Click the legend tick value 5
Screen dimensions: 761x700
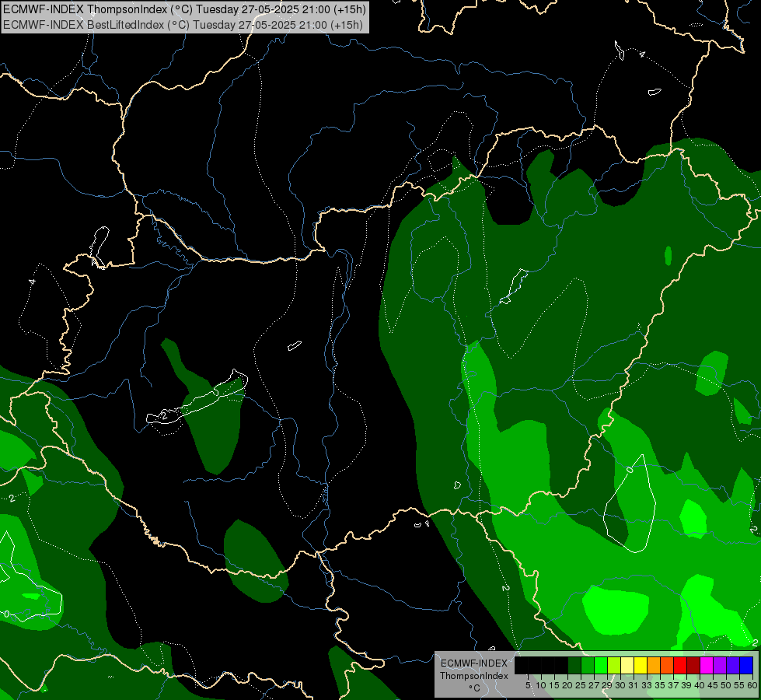click(x=528, y=685)
